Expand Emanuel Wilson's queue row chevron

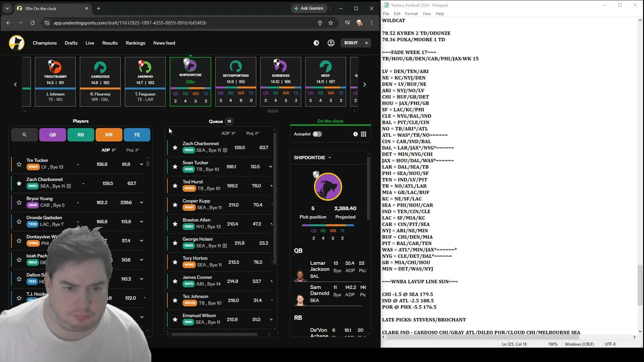pyautogui.click(x=271, y=319)
